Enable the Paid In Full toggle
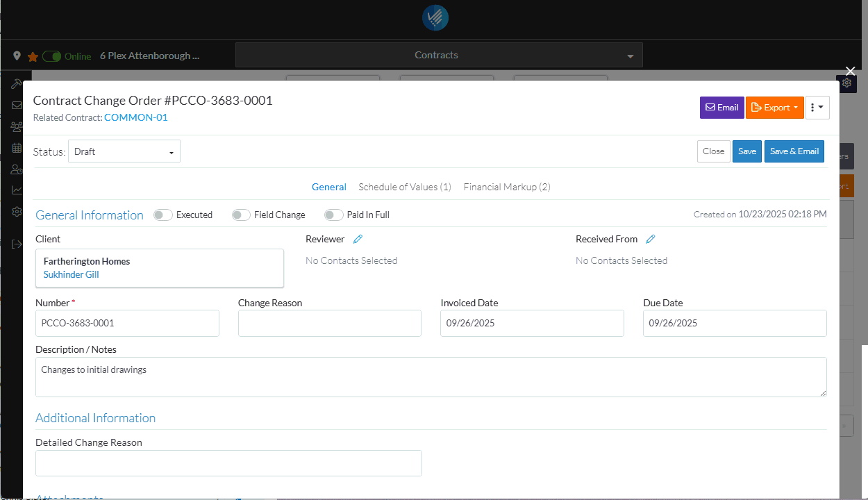Screen dimensions: 868x500 coord(334,215)
